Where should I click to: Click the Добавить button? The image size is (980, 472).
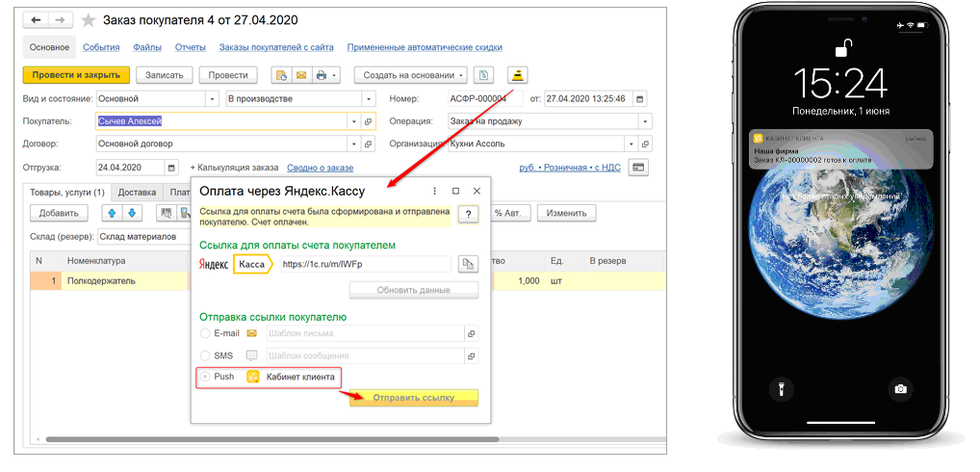tap(59, 213)
